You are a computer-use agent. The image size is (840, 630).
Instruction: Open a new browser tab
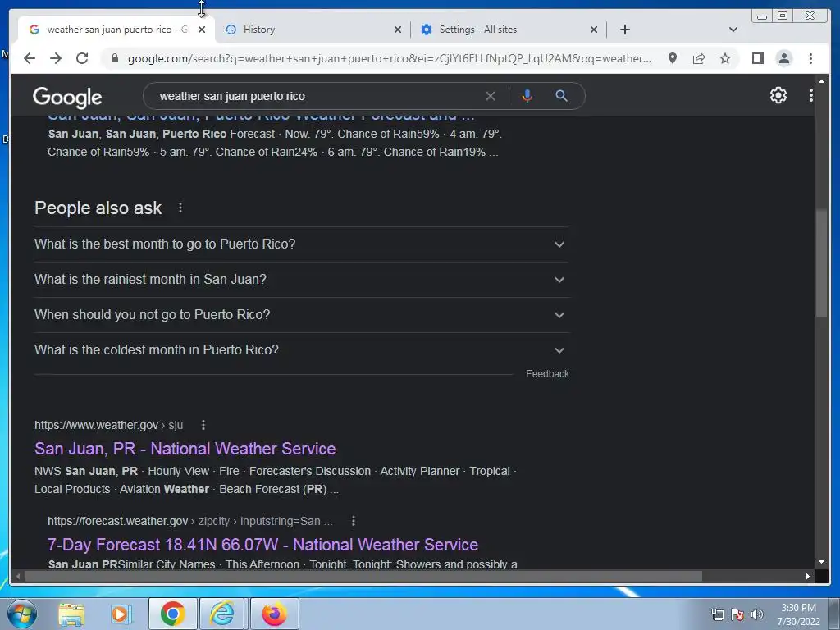coord(624,30)
